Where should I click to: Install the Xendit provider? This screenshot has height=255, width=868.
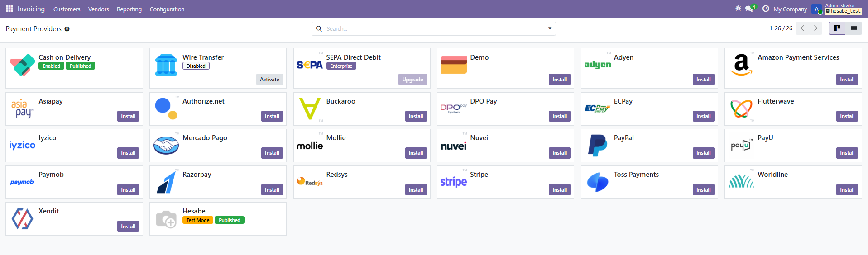[128, 227]
